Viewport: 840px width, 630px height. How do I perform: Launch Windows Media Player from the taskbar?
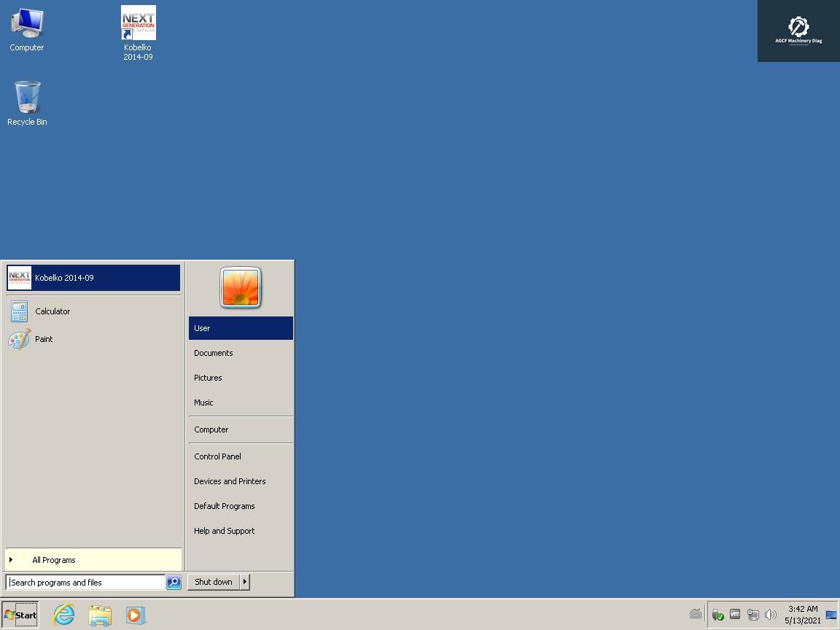(136, 615)
